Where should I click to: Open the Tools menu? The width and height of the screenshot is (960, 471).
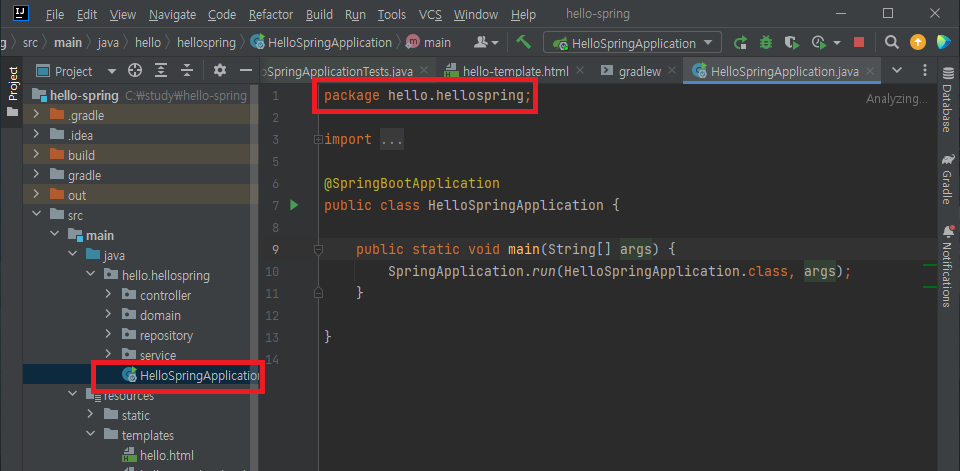(x=391, y=14)
